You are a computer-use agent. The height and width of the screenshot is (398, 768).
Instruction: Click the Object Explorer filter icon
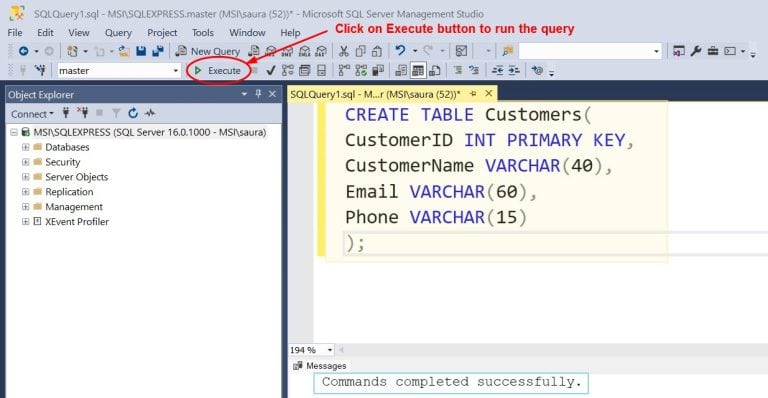[x=116, y=114]
